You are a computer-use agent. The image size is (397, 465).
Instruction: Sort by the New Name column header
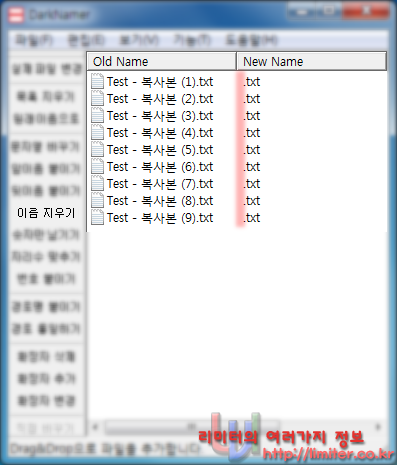click(x=311, y=61)
